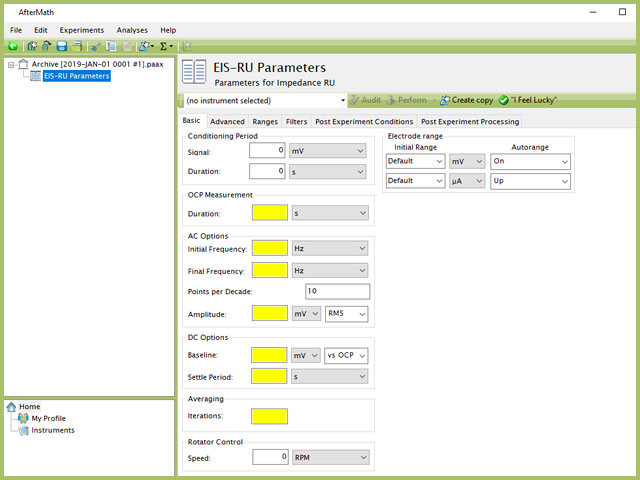Click the Amplitude yellow input field
The width and height of the screenshot is (640, 480).
click(270, 313)
